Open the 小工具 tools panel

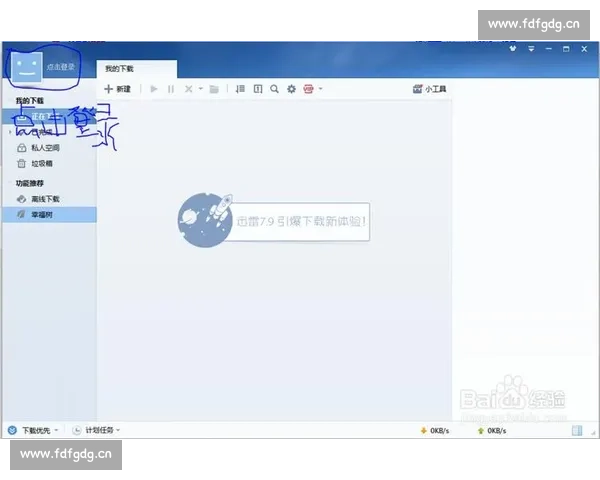point(429,89)
